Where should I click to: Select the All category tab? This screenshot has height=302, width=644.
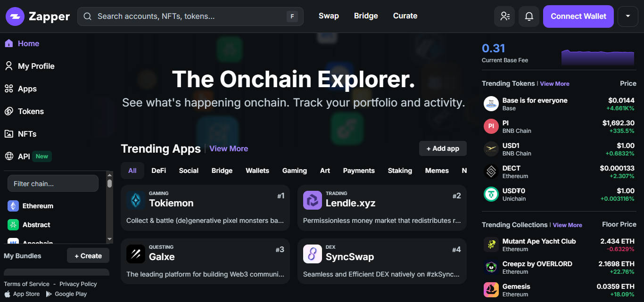pos(132,171)
